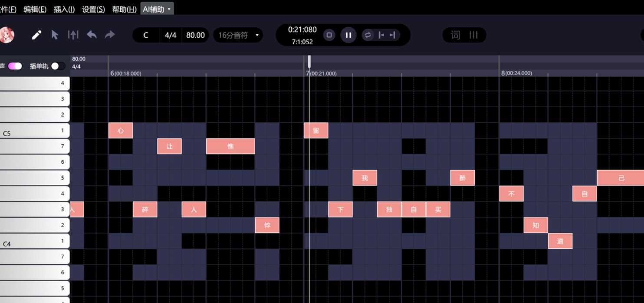The height and width of the screenshot is (303, 644).
Task: Set loop start marker icon
Action: (381, 35)
